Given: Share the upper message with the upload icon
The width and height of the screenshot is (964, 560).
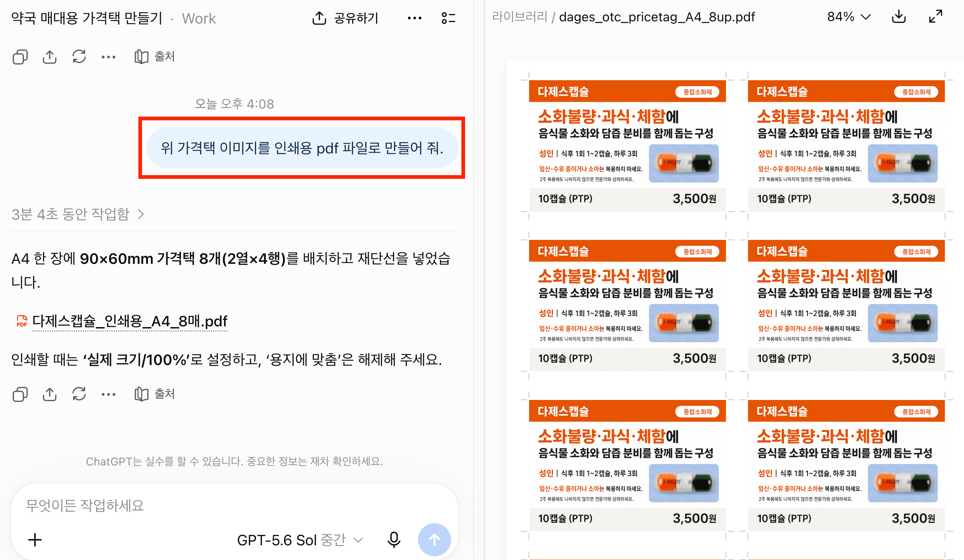Looking at the screenshot, I should pyautogui.click(x=49, y=57).
